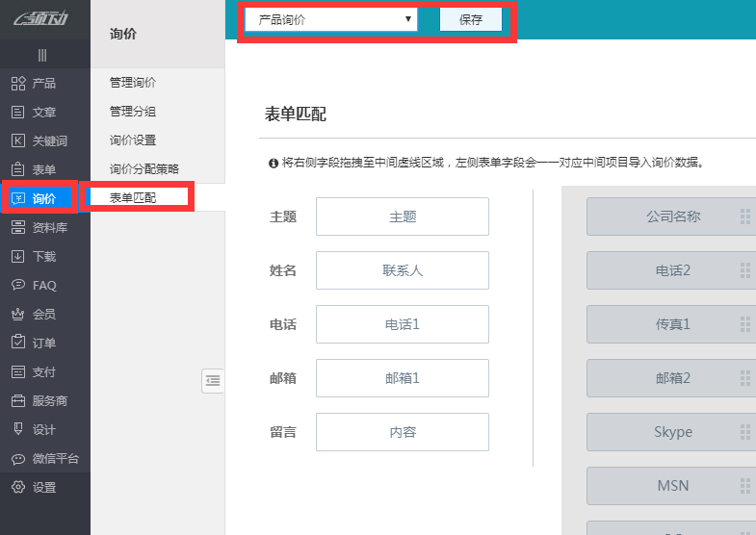This screenshot has width=756, height=535.
Task: Click the 订单 order checklist icon
Action: (17, 344)
